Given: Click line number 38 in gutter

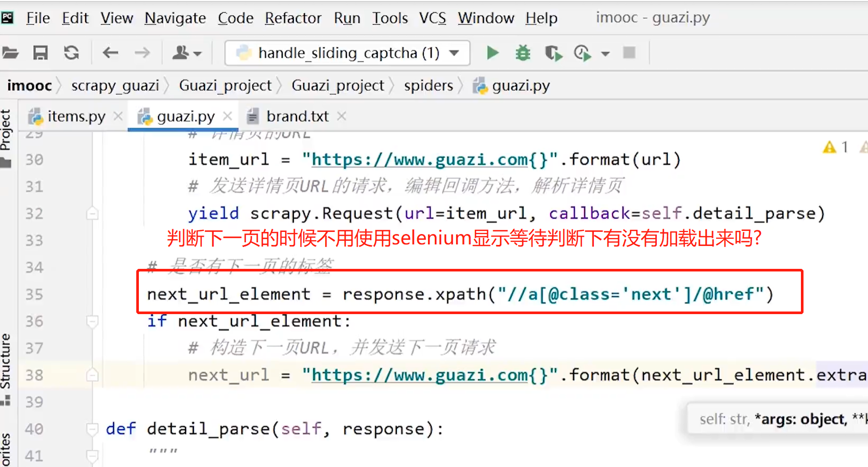Looking at the screenshot, I should [34, 375].
